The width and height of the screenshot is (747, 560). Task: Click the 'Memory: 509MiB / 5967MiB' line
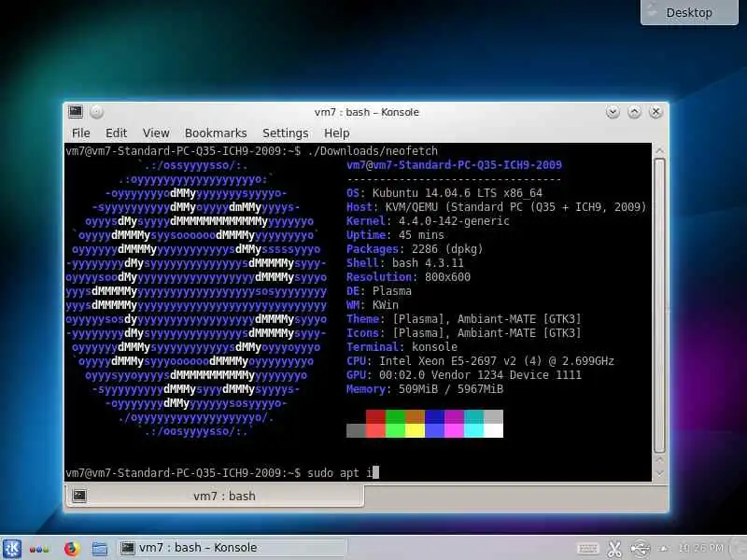(x=425, y=389)
